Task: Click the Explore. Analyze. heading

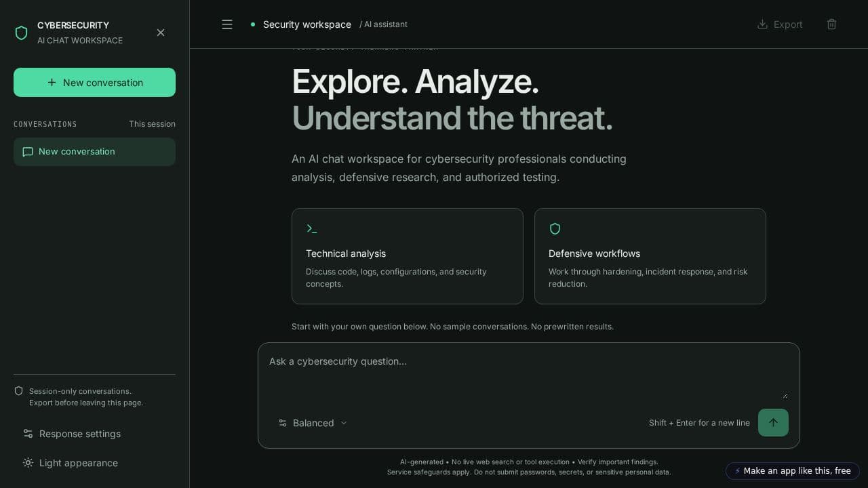Action: pos(415,81)
